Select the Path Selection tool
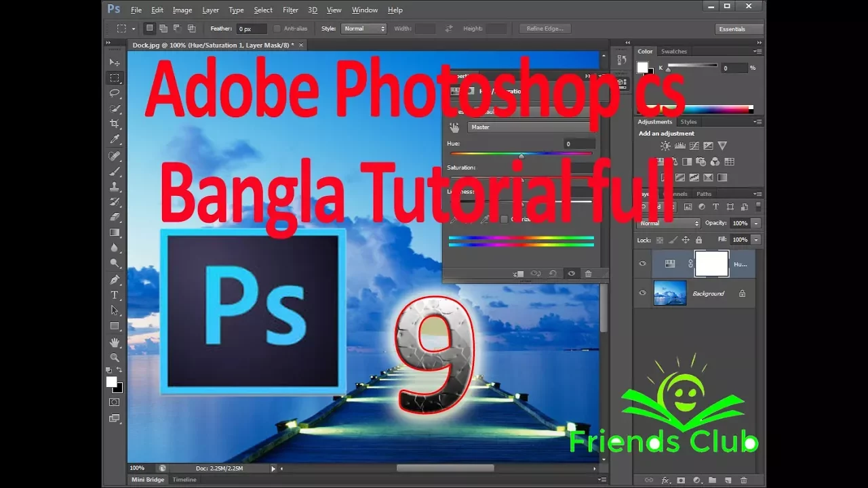868x488 pixels. 115,310
